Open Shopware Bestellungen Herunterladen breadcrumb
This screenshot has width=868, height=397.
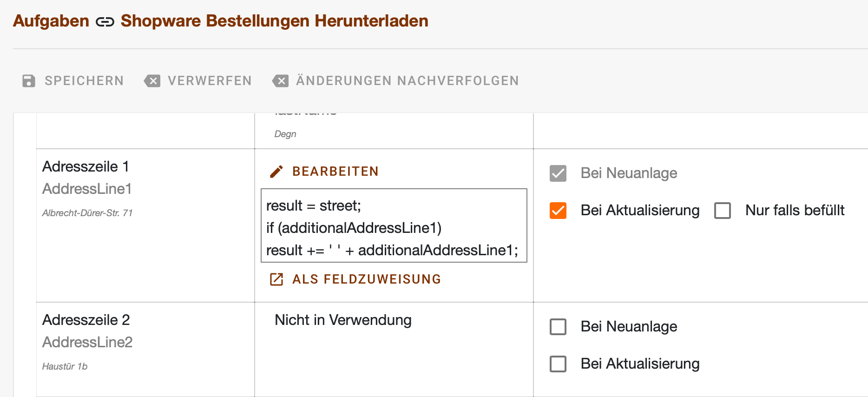[275, 21]
